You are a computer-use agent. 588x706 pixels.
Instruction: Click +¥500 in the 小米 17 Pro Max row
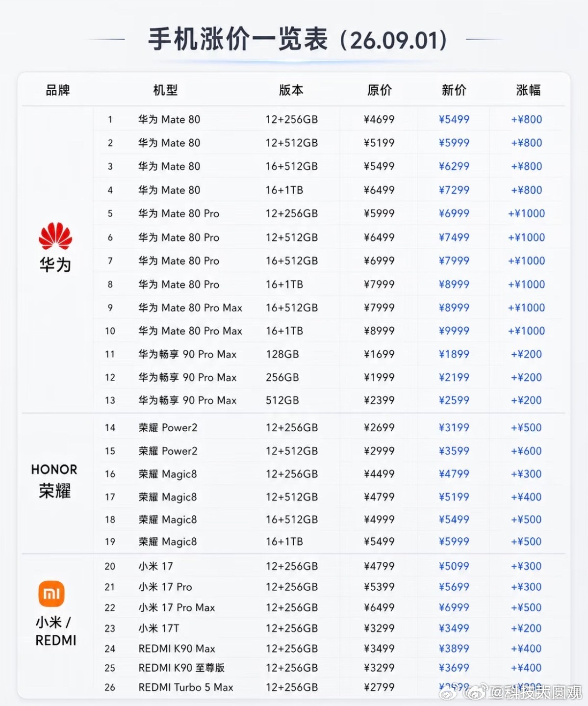[526, 607]
